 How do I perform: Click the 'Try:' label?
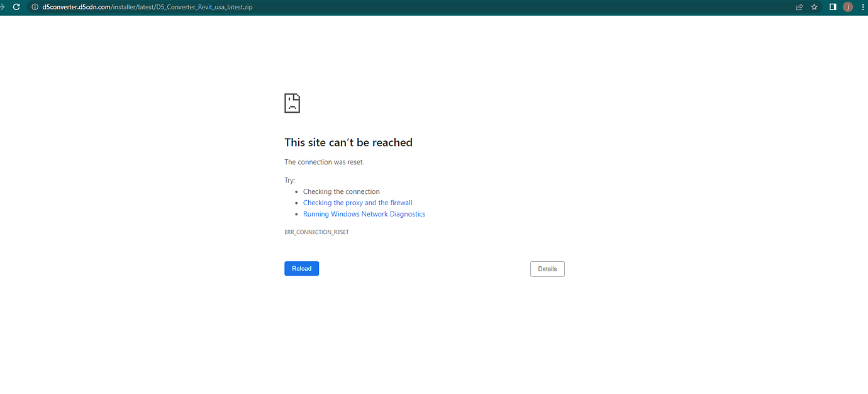[290, 181]
